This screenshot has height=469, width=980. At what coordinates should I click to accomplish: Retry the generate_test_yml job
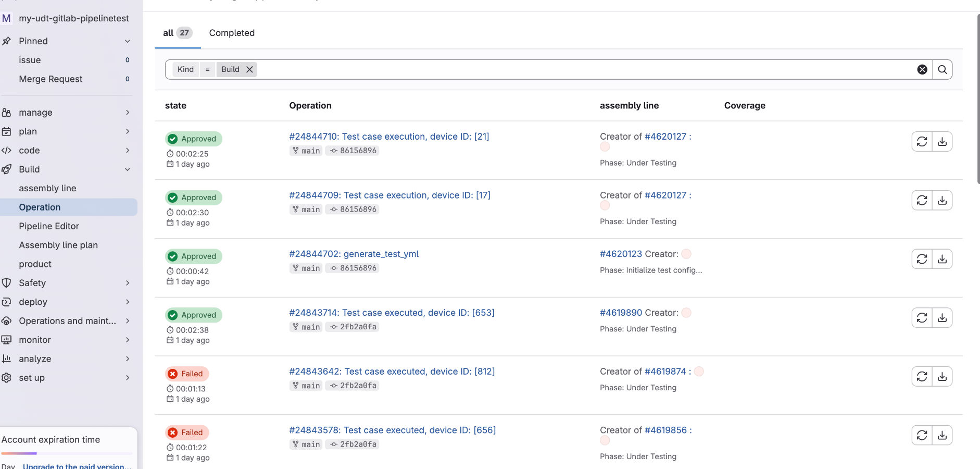click(x=922, y=259)
